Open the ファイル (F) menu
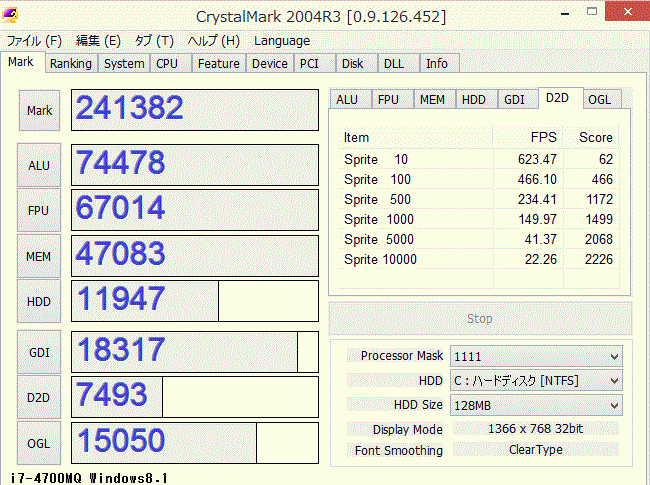This screenshot has height=485, width=650. [34, 41]
